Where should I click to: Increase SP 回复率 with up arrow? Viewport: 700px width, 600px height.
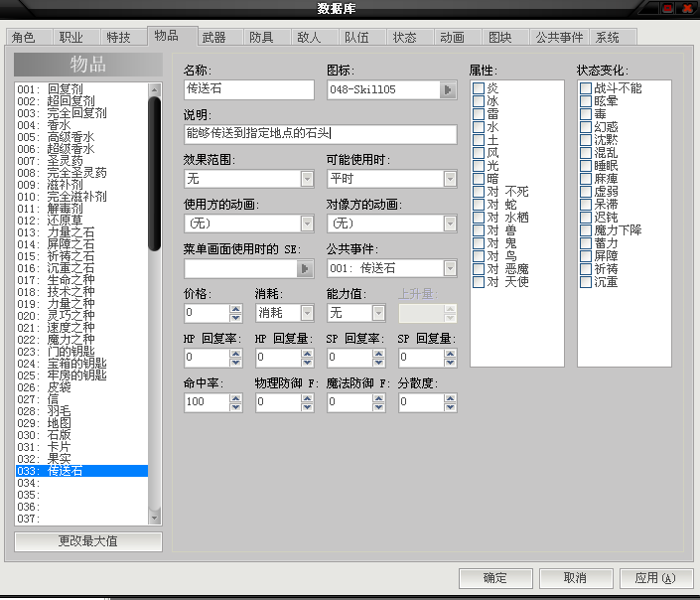pyautogui.click(x=378, y=354)
